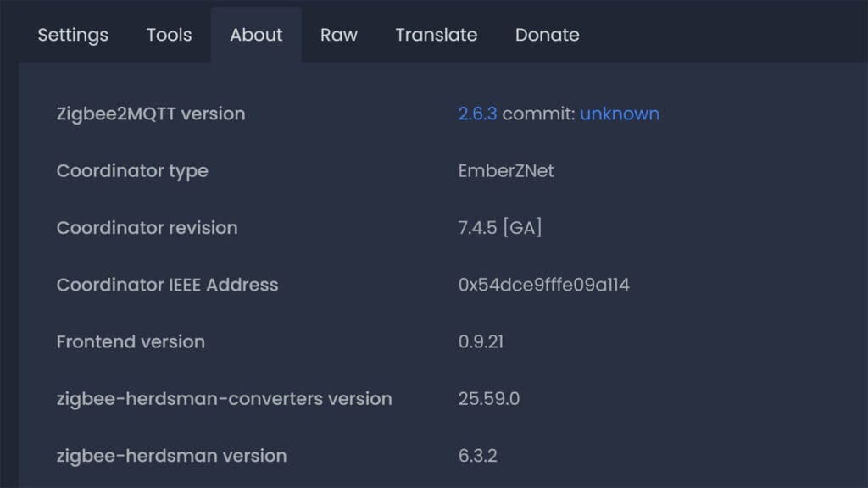Select the 0x54dce9fffe09a114 address value
This screenshot has height=488, width=868.
click(x=543, y=285)
